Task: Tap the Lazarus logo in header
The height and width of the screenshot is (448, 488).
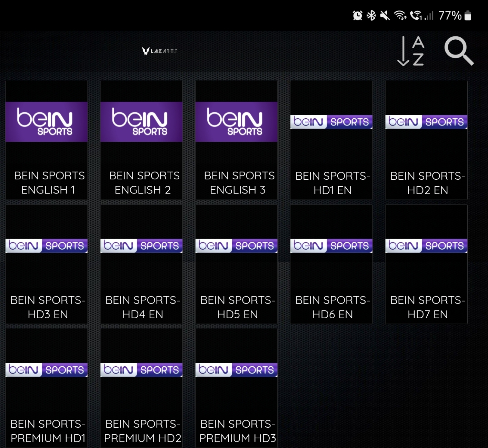Action: 160,51
